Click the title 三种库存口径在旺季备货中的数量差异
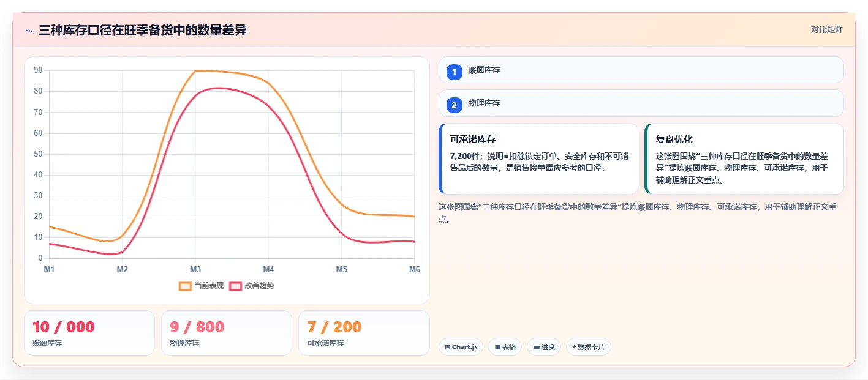The image size is (868, 380). (x=142, y=30)
